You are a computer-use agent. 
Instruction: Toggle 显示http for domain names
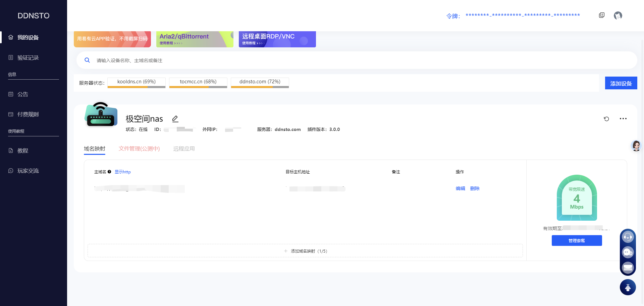click(123, 172)
